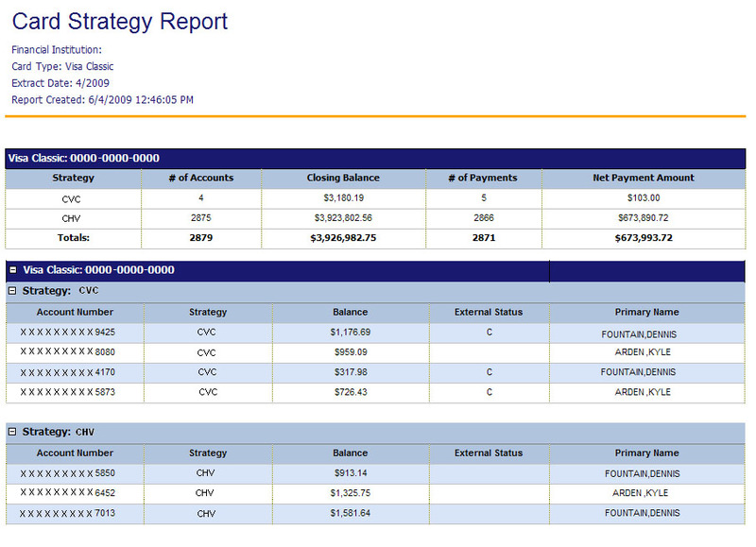The height and width of the screenshot is (547, 756).
Task: Select Primary Name header in the CVC table
Action: [646, 312]
